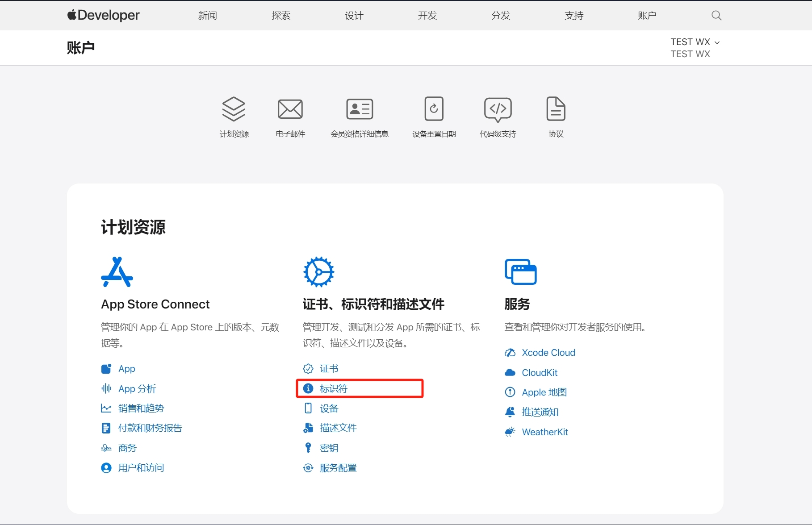Open the 标识符 link
Screen dimensions: 812x525
[334, 388]
